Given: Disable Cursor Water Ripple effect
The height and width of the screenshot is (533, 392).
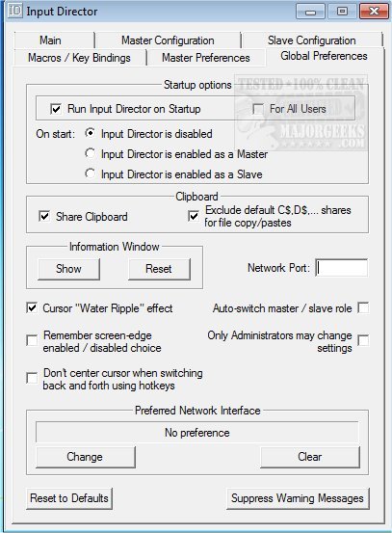Looking at the screenshot, I should coord(32,308).
